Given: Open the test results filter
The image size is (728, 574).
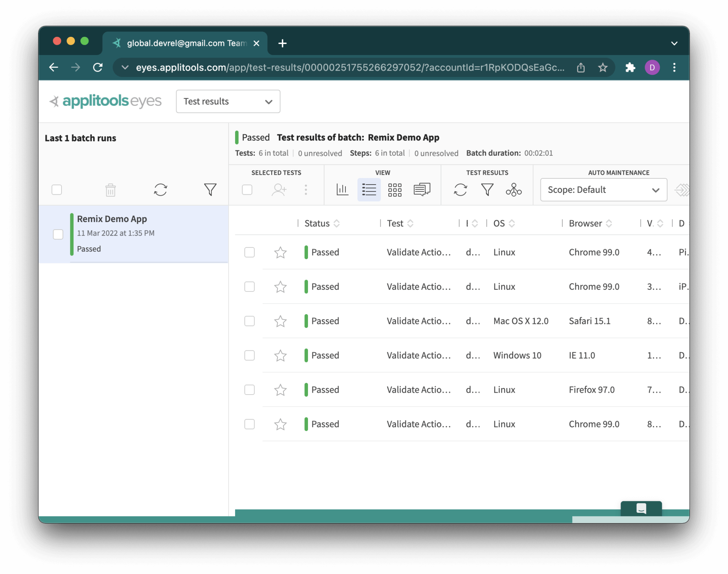Looking at the screenshot, I should pos(487,190).
